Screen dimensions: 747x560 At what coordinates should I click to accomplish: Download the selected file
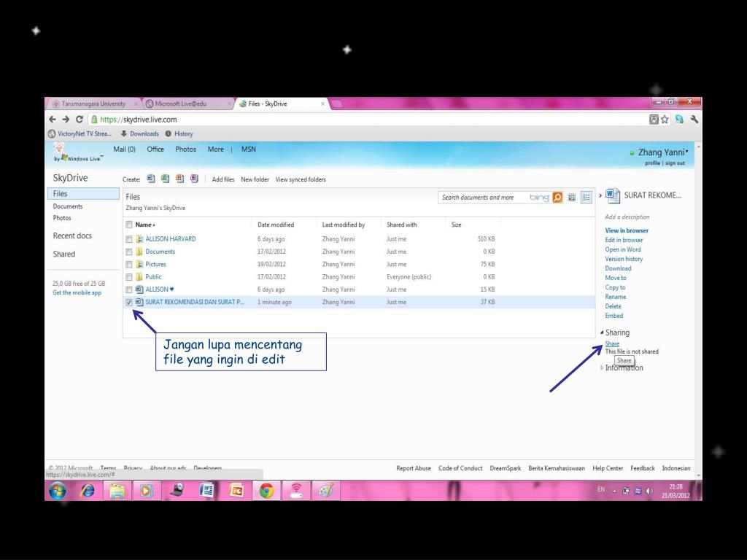(x=618, y=268)
